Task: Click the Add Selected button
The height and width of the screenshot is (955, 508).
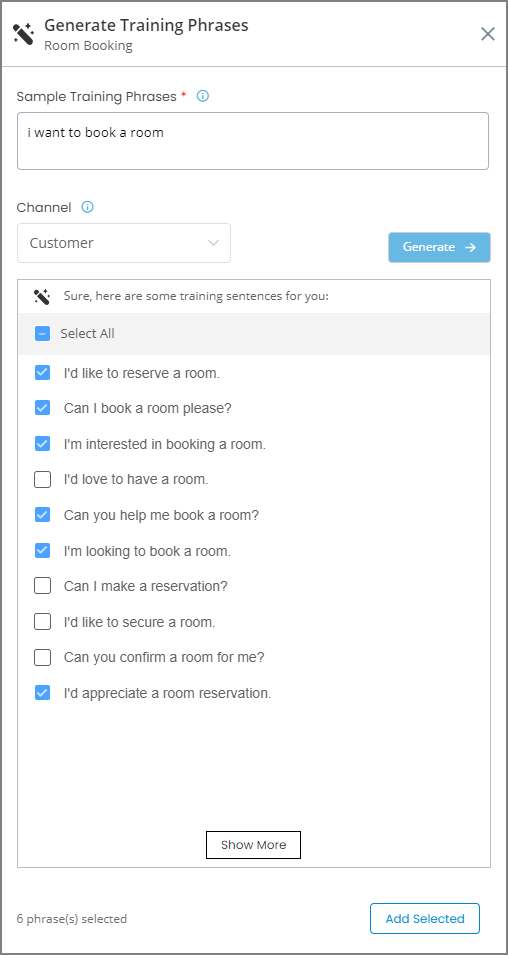Action: coord(425,918)
